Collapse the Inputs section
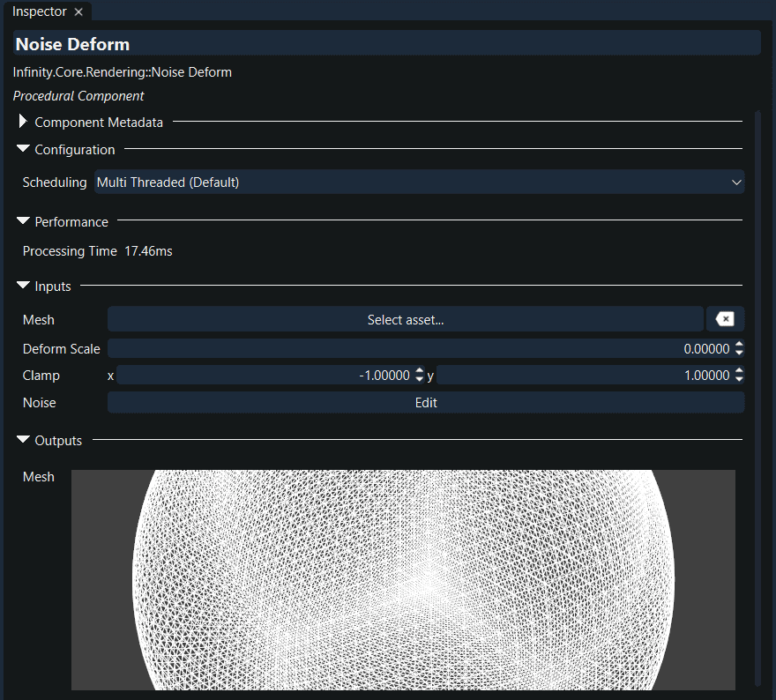The image size is (776, 700). (22, 286)
